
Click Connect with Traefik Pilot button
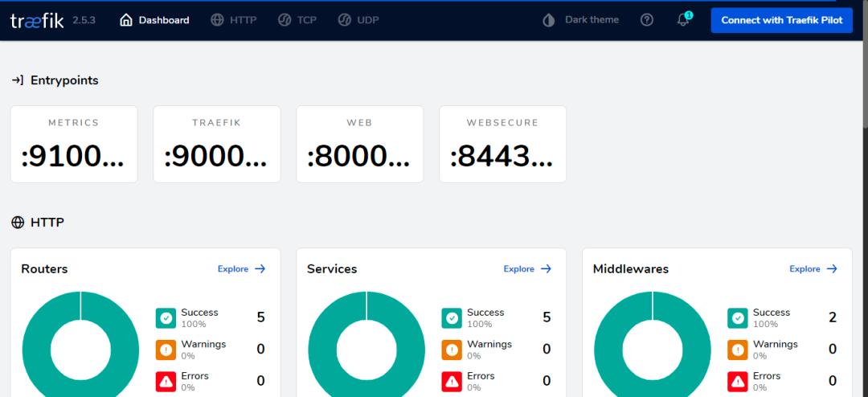(782, 20)
